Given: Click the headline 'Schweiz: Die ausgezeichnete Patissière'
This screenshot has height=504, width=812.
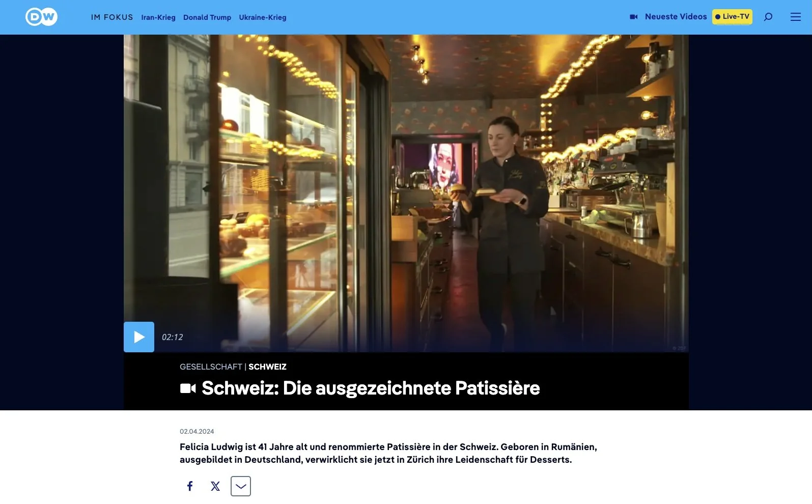Looking at the screenshot, I should pos(371,388).
